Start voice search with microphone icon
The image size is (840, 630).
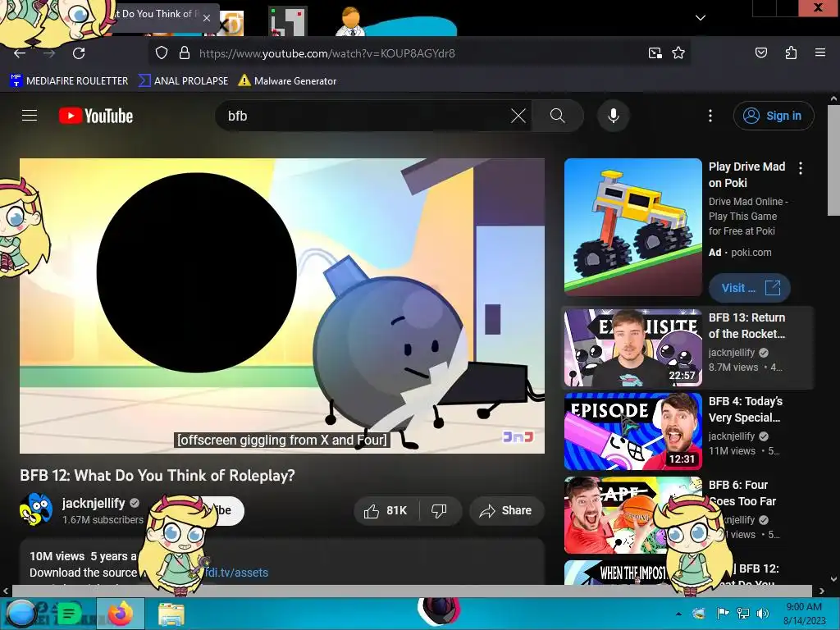(x=614, y=116)
